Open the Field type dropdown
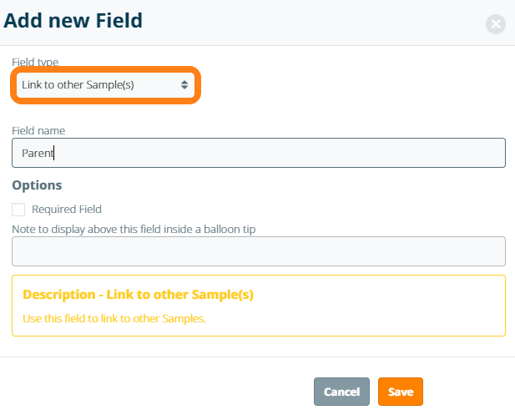515x420 pixels. 105,84
